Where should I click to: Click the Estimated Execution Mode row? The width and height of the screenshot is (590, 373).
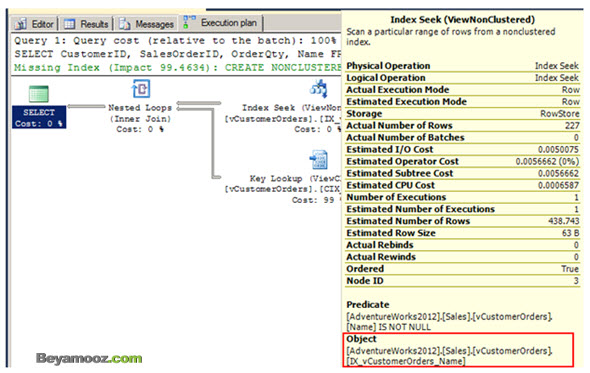click(462, 102)
